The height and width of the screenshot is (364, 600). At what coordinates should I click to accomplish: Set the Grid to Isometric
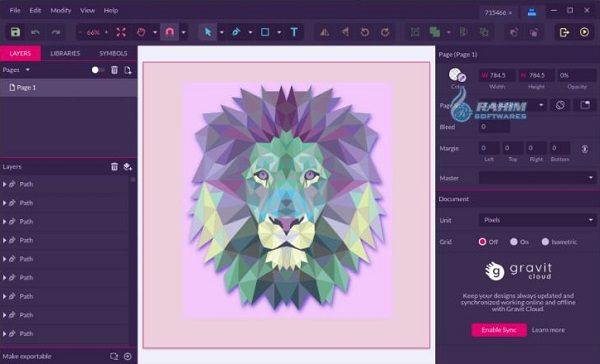coord(545,242)
